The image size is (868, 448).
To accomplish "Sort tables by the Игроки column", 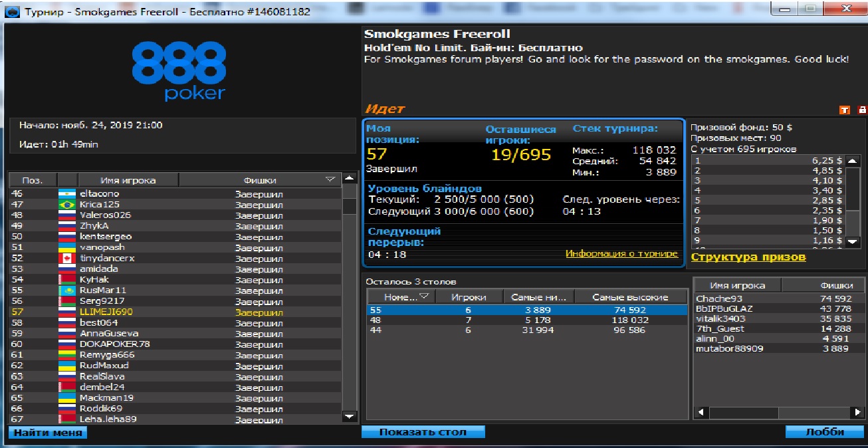I will pos(469,297).
